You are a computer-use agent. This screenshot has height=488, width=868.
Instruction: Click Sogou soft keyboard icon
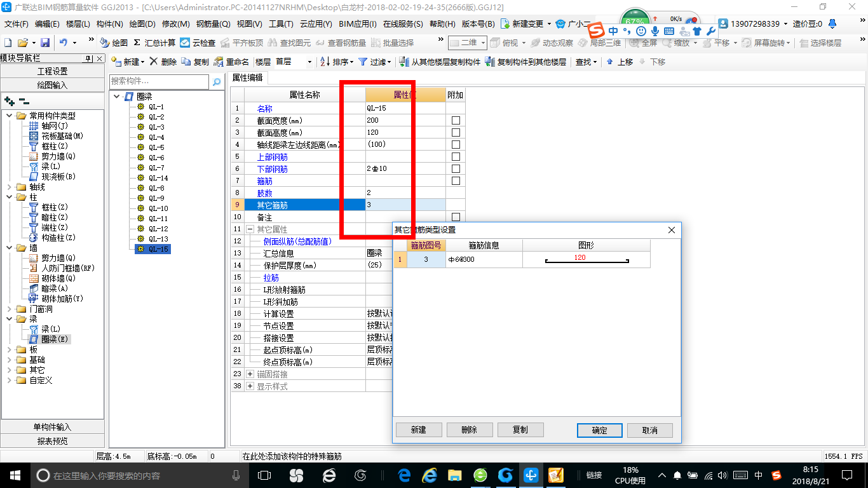[x=669, y=30]
